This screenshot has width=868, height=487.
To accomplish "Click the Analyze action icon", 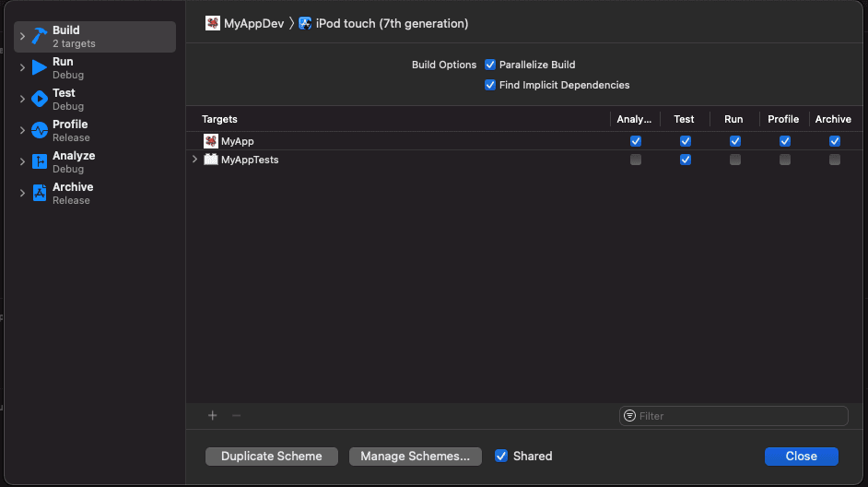I will (x=39, y=161).
